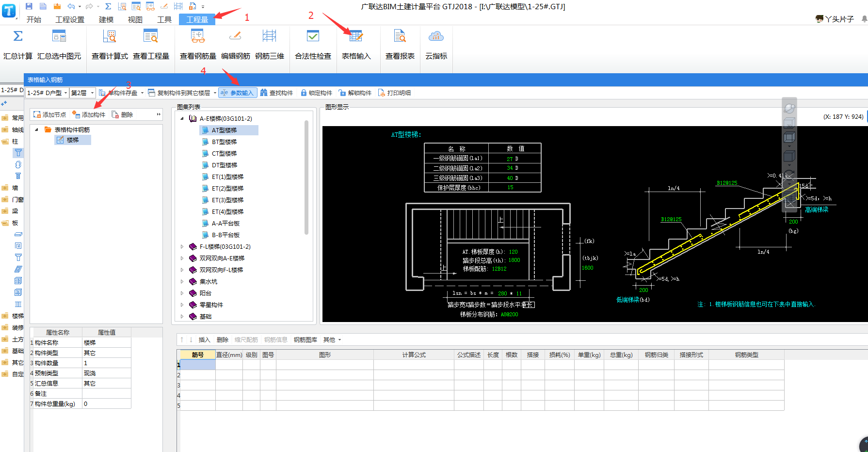The height and width of the screenshot is (452, 868).
Task: Open the 工程设置 ribbon tab
Action: (70, 19)
